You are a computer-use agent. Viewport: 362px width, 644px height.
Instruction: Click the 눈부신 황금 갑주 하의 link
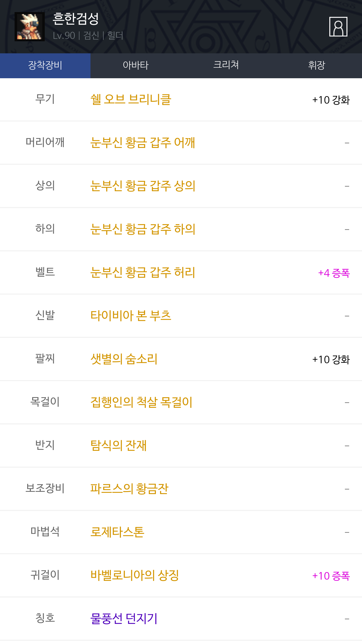pos(143,229)
